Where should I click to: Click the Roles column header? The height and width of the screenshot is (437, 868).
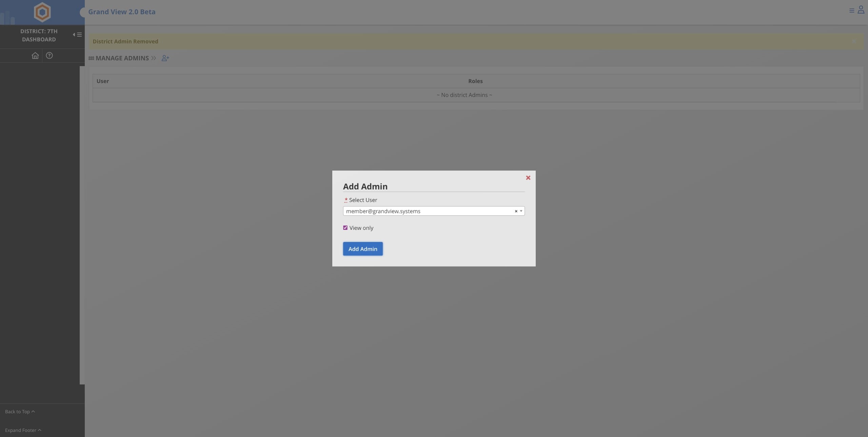(475, 81)
